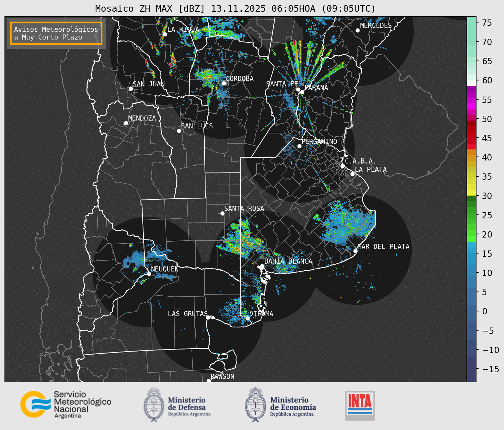Click the yellow 30 dBZ colorbar band

(471, 193)
